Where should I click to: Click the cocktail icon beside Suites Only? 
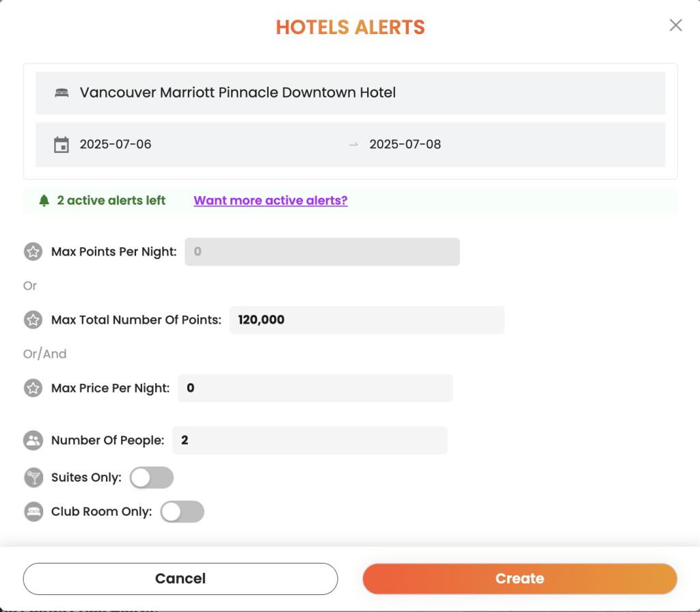33,477
